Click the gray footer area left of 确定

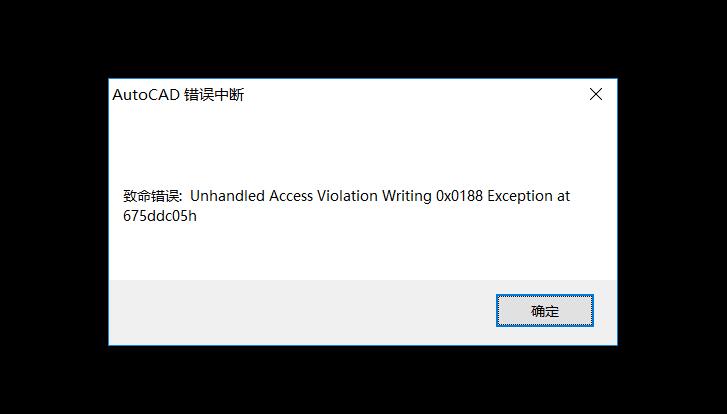(x=301, y=312)
